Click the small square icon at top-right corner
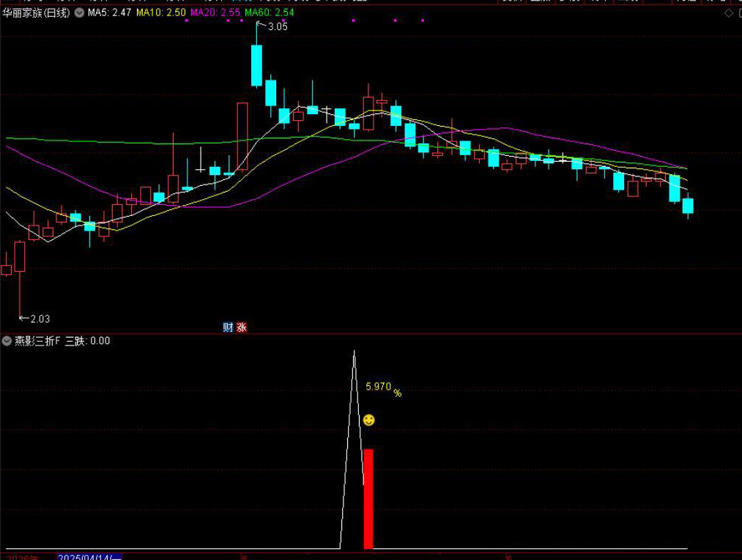The width and height of the screenshot is (742, 560). (738, 13)
